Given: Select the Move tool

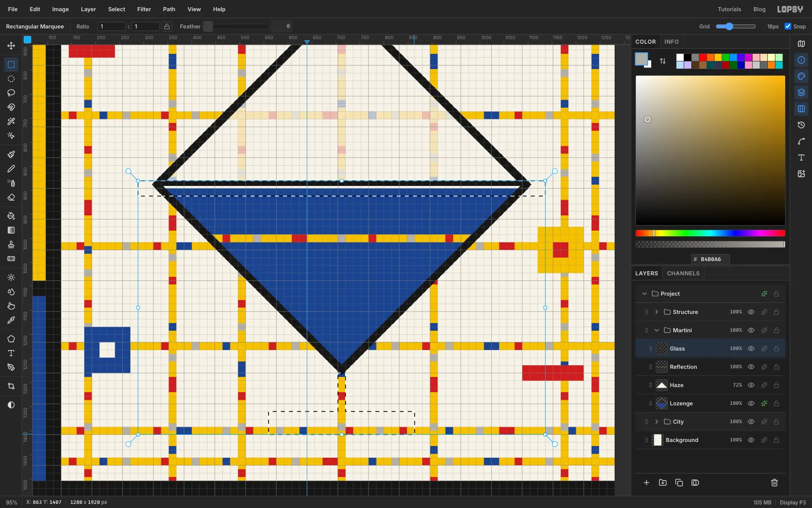Looking at the screenshot, I should (11, 46).
